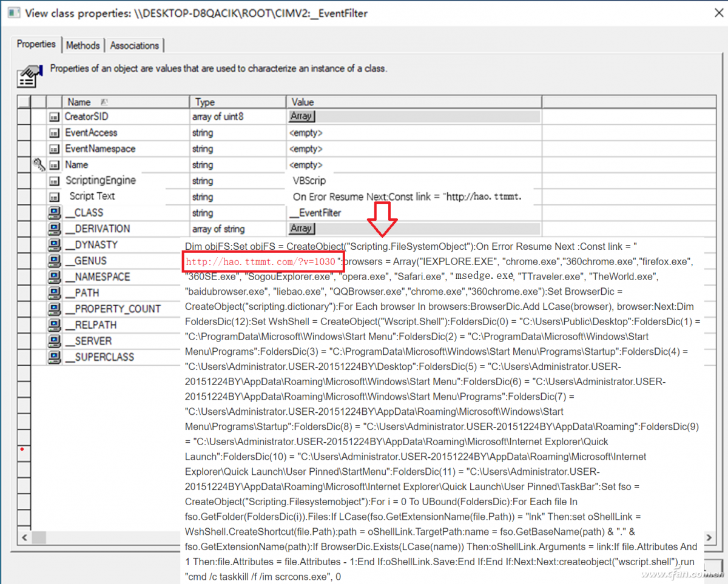Click the properties description icon
This screenshot has height=584, width=728.
(29, 75)
